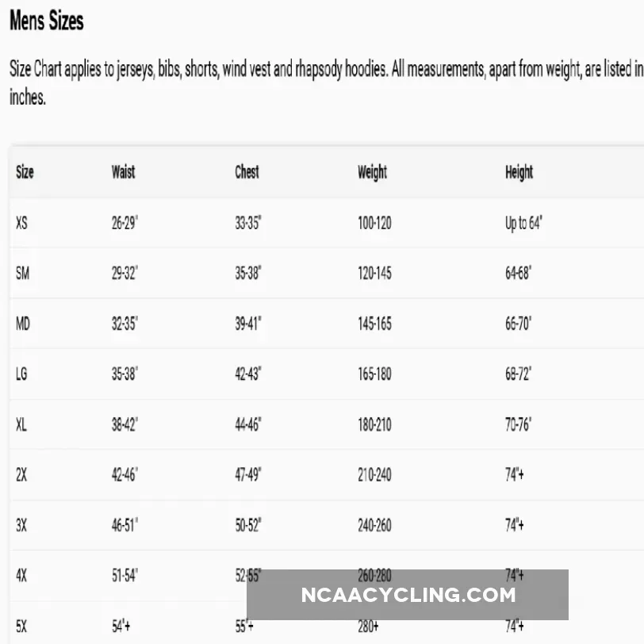Select the MD size row label

coord(22,324)
